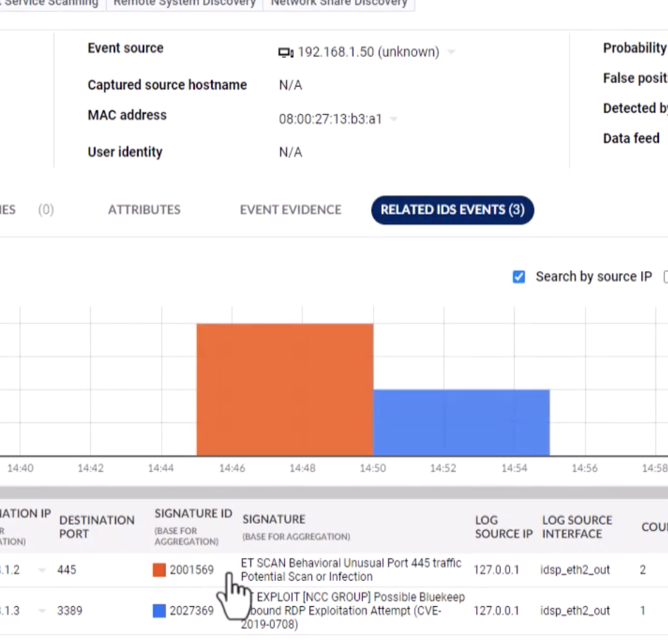
Task: Toggle the checkbox right of Search by source IP
Action: pos(665,277)
